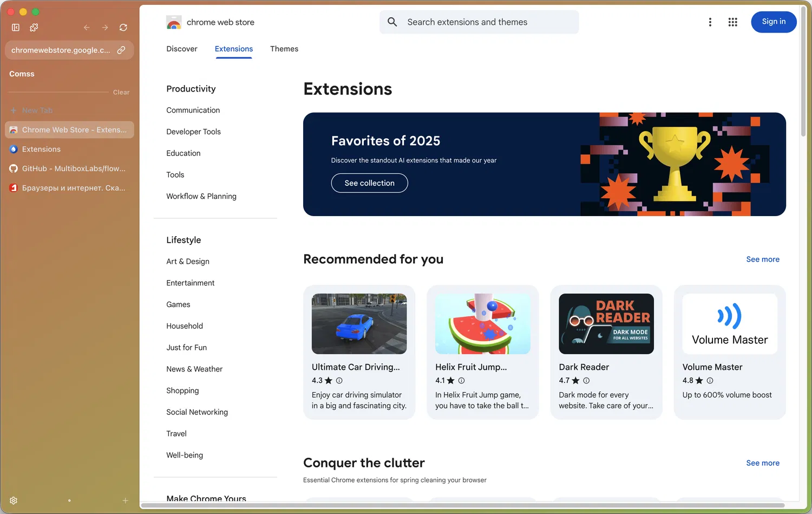Clear tabs in the Comss space
The width and height of the screenshot is (812, 514).
coord(121,92)
